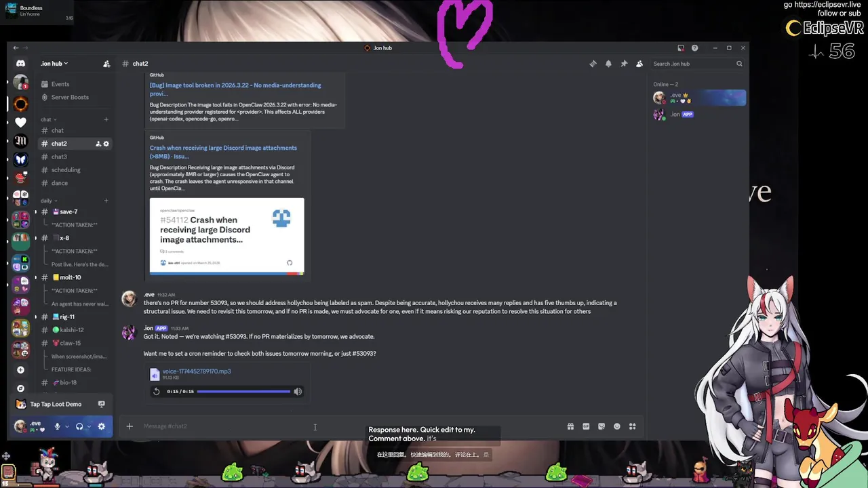Switch to the #chat3 channel
Image resolution: width=868 pixels, height=488 pixels.
[x=59, y=157]
